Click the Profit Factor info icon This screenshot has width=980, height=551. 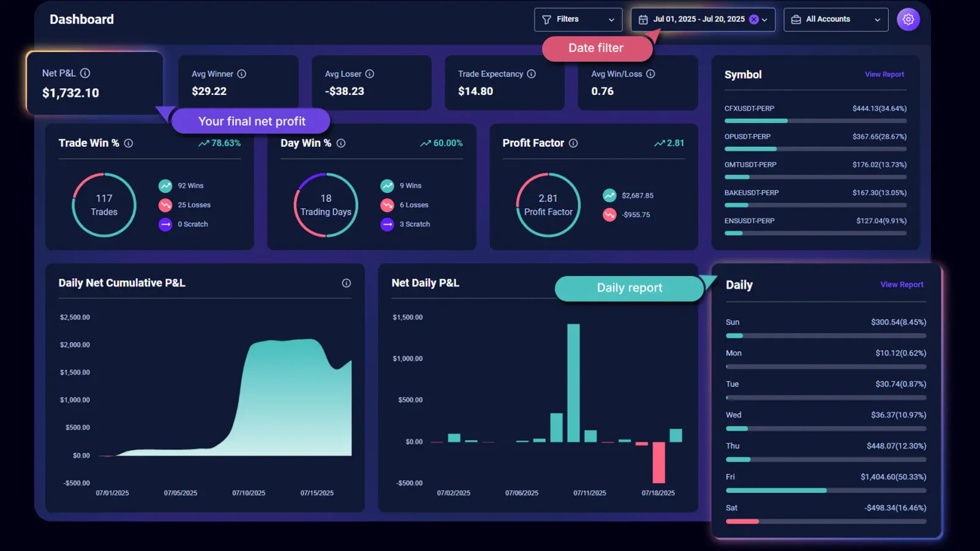[x=573, y=143]
